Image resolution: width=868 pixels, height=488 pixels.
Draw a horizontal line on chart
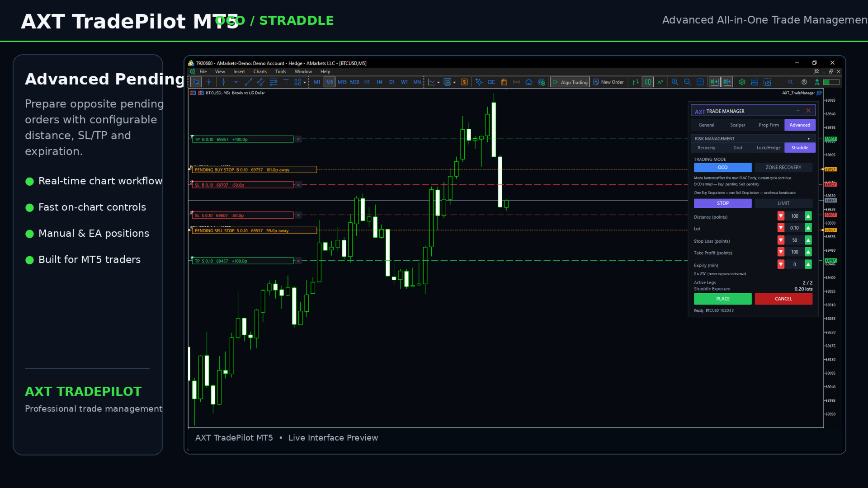click(x=236, y=82)
